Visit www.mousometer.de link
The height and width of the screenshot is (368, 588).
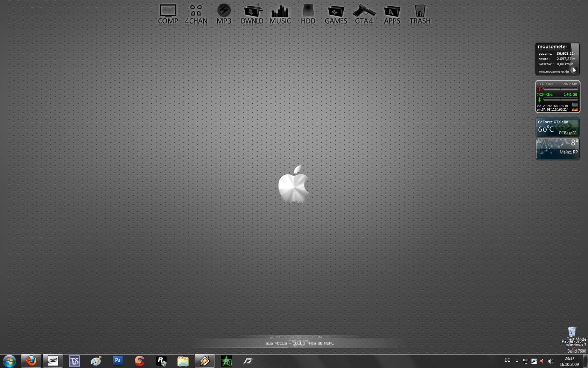tap(553, 71)
